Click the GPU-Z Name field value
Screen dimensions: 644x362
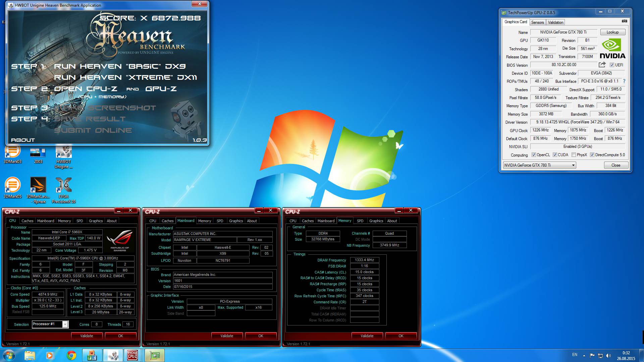[563, 32]
